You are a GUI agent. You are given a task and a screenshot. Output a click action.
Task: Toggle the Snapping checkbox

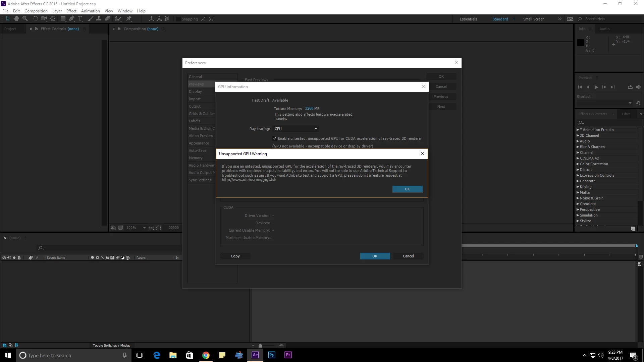[178, 19]
